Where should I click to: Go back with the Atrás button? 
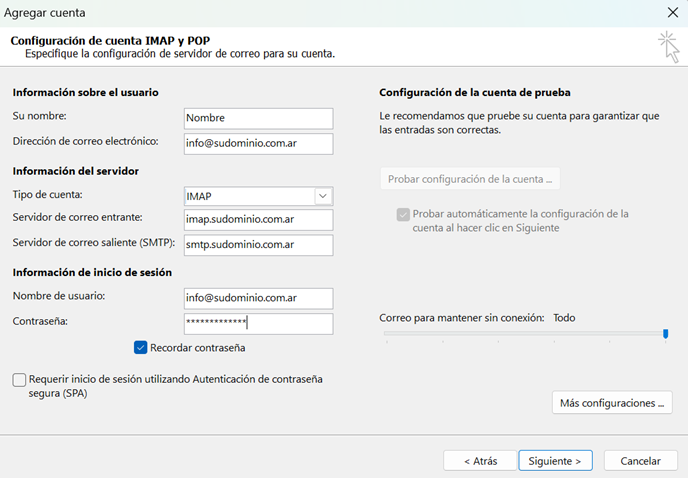pos(480,461)
